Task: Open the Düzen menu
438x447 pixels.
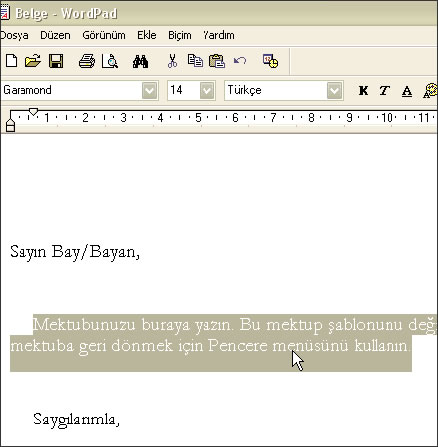Action: (x=55, y=35)
